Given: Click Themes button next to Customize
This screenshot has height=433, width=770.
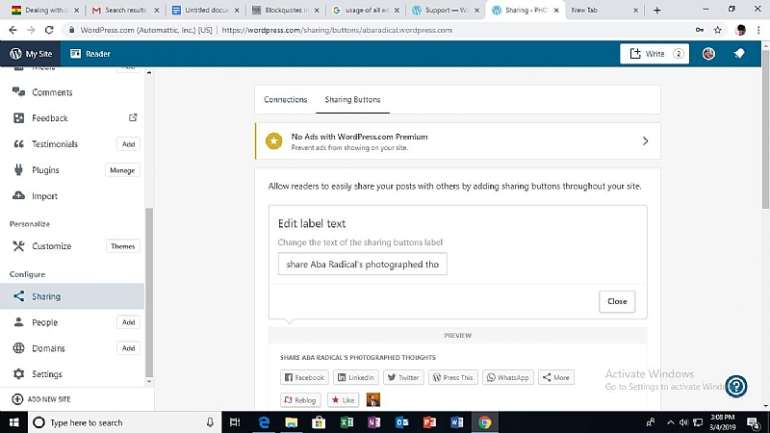Looking at the screenshot, I should (x=123, y=246).
